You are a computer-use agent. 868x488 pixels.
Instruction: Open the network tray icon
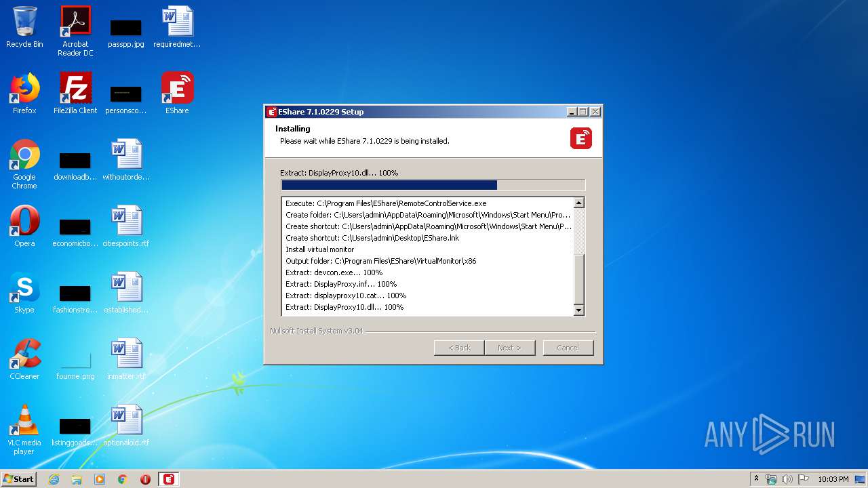[771, 479]
